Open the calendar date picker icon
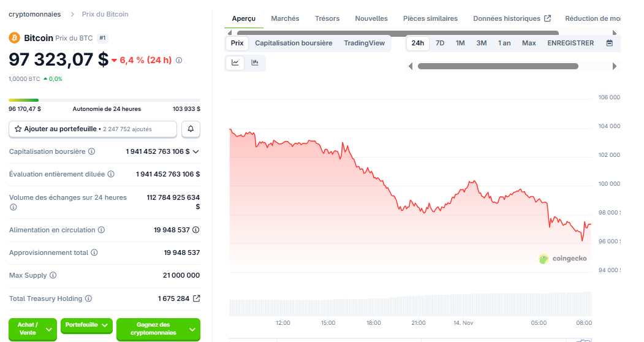Viewport: 644px width, 342px height. 610,43
